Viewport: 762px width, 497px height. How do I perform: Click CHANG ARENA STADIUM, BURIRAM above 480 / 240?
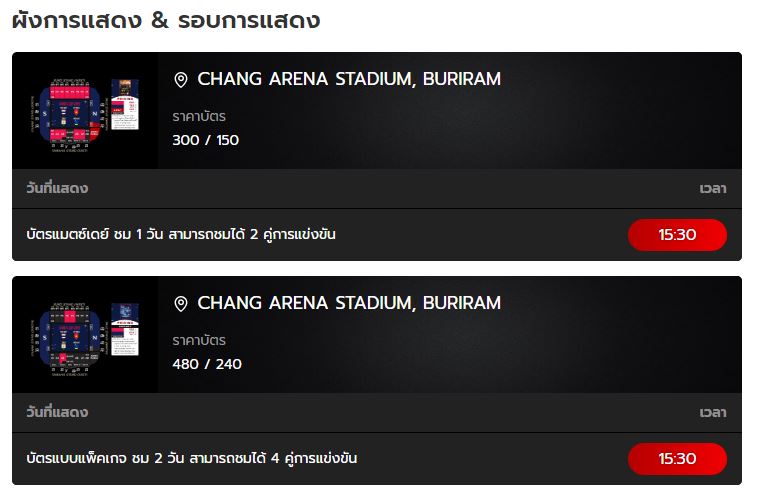pos(349,303)
